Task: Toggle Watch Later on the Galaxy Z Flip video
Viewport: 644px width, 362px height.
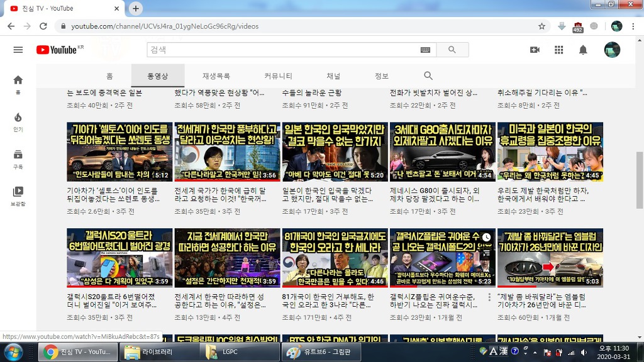Action: [486, 238]
